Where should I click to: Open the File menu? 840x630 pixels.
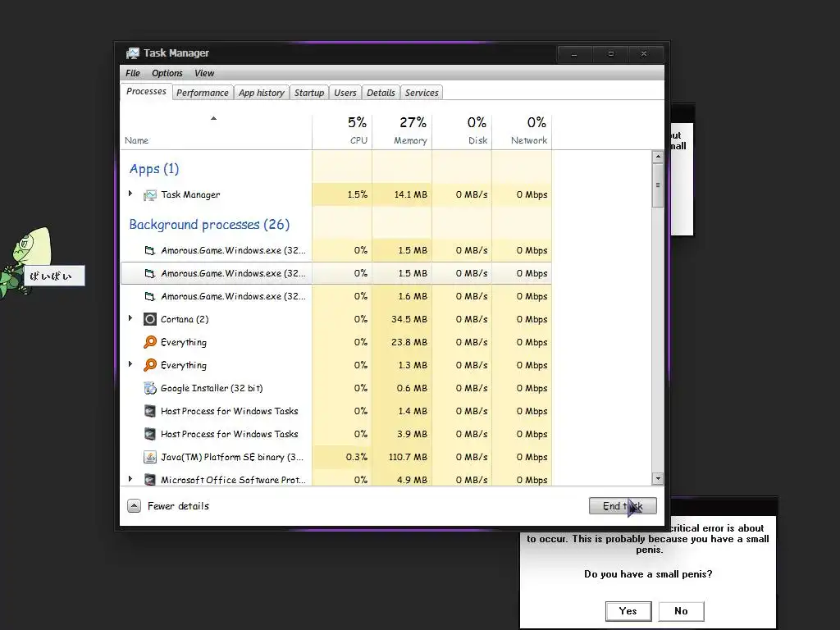(x=132, y=73)
